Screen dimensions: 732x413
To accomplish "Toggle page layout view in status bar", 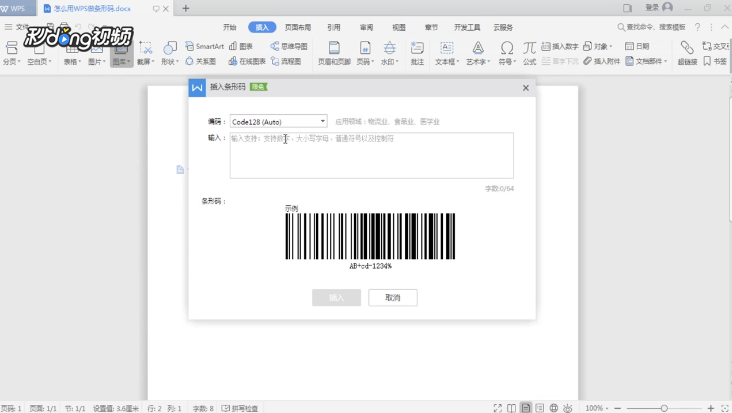I will coord(526,408).
